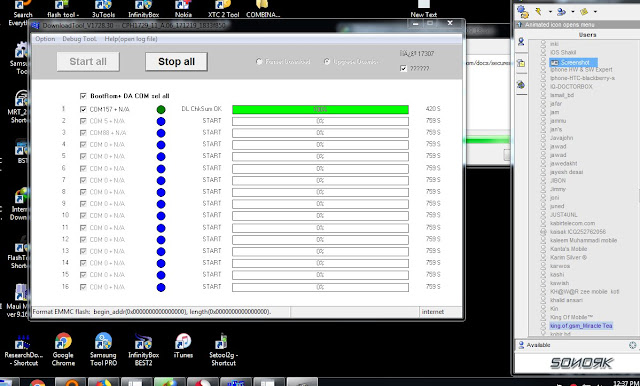Open iTunes from the desktop
Screen dimensions: 640x386
pos(183,346)
